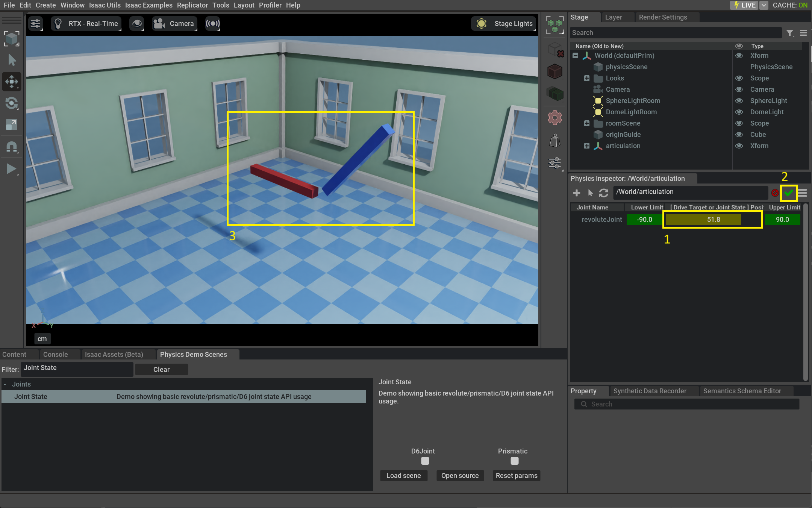Click the green checkmark commit icon

pos(788,193)
